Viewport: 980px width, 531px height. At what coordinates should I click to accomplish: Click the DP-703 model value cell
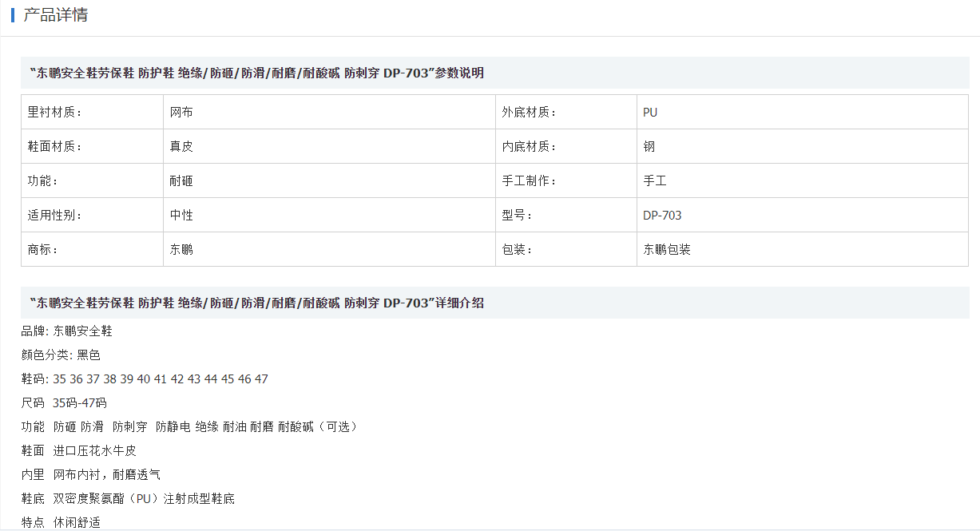pos(803,216)
